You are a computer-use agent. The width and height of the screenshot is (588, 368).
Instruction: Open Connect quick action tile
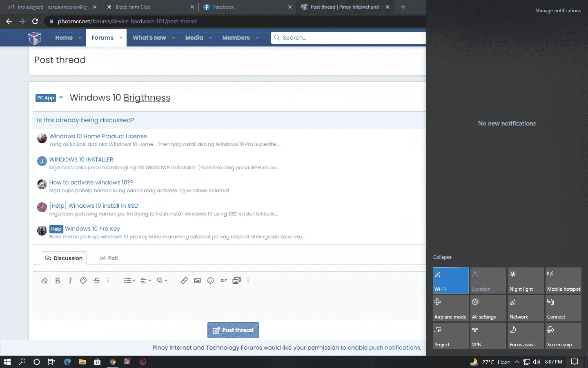coord(563,308)
